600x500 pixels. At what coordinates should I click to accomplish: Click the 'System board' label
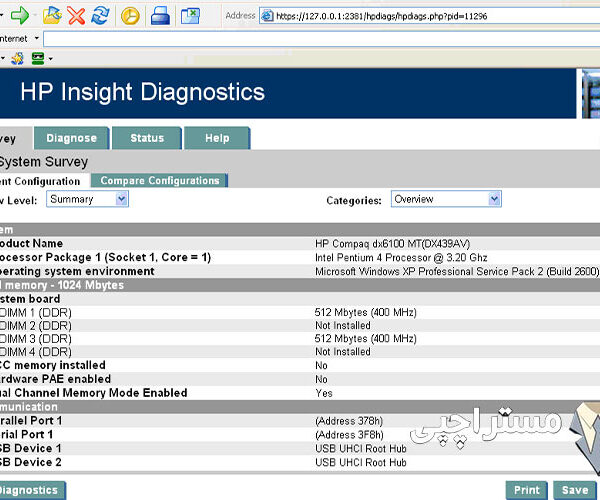point(30,299)
